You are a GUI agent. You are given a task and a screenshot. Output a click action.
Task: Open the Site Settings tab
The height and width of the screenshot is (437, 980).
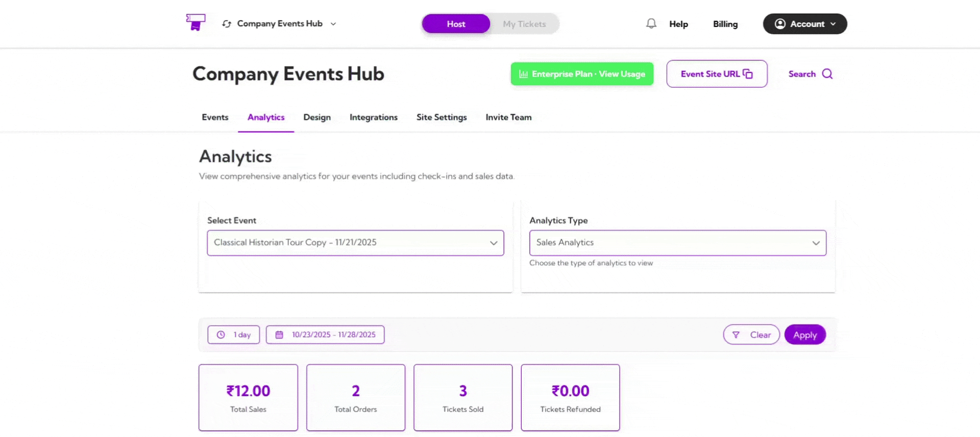[442, 117]
